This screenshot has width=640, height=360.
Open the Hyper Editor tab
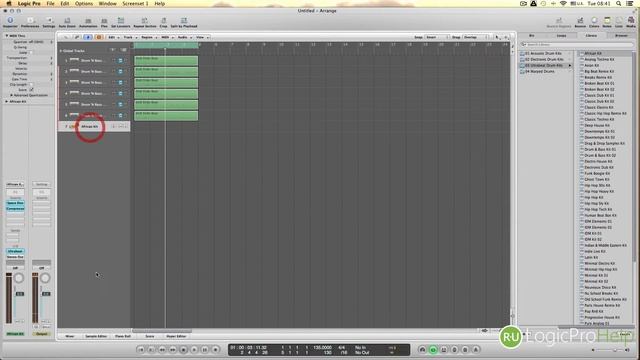click(x=176, y=336)
